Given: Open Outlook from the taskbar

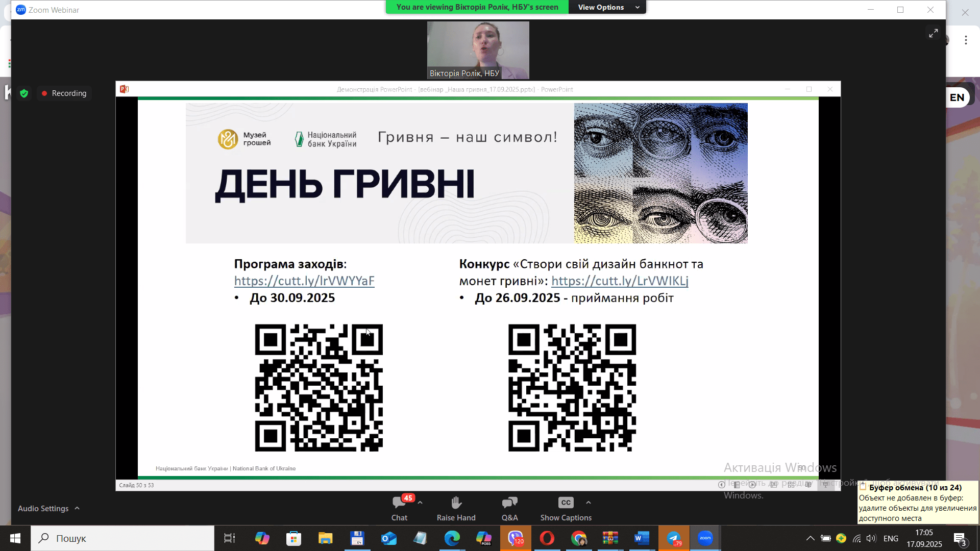Looking at the screenshot, I should pos(389,538).
